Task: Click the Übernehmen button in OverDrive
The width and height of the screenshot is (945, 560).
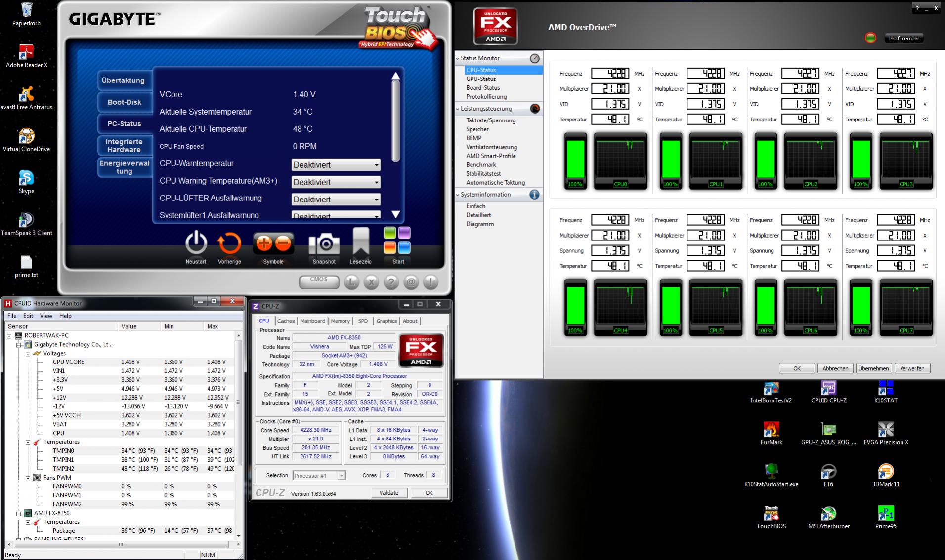Action: [874, 368]
